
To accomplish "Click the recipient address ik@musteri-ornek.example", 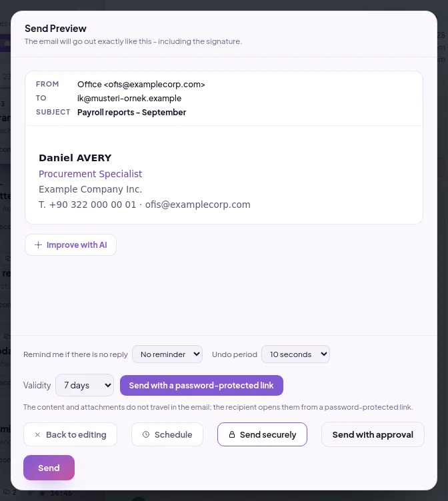I will pos(129,99).
